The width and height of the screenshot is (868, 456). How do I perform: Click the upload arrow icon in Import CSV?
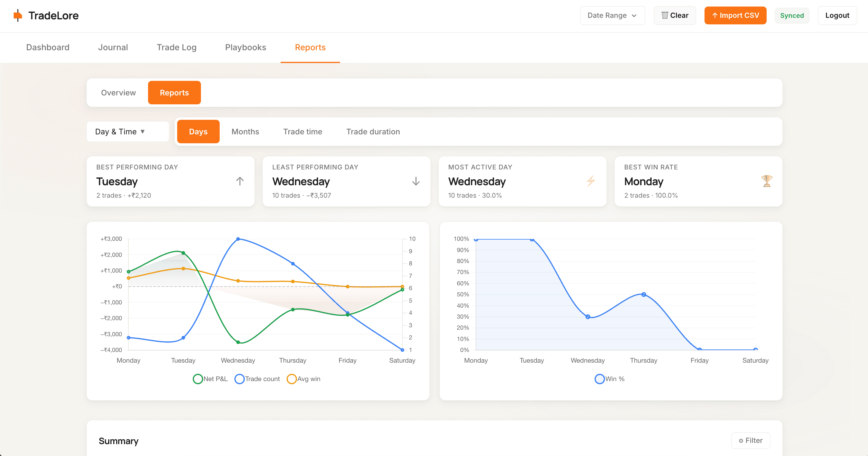[x=714, y=15]
